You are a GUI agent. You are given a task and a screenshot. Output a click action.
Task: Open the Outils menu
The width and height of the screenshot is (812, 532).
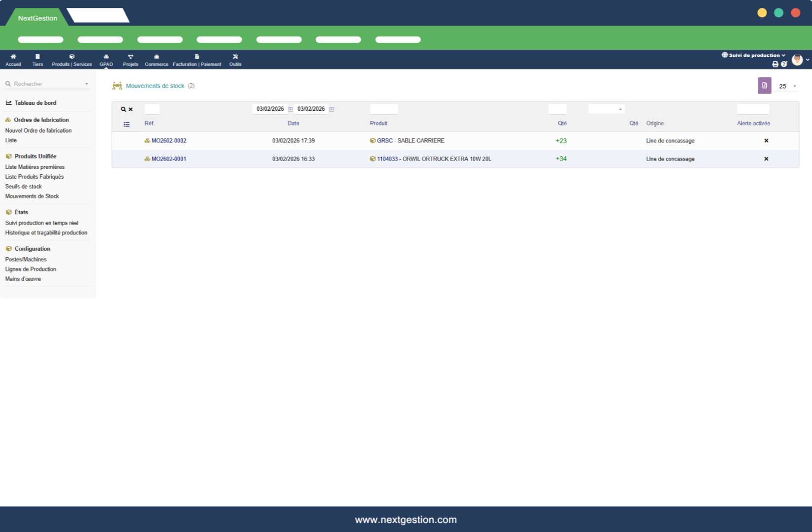(x=235, y=60)
